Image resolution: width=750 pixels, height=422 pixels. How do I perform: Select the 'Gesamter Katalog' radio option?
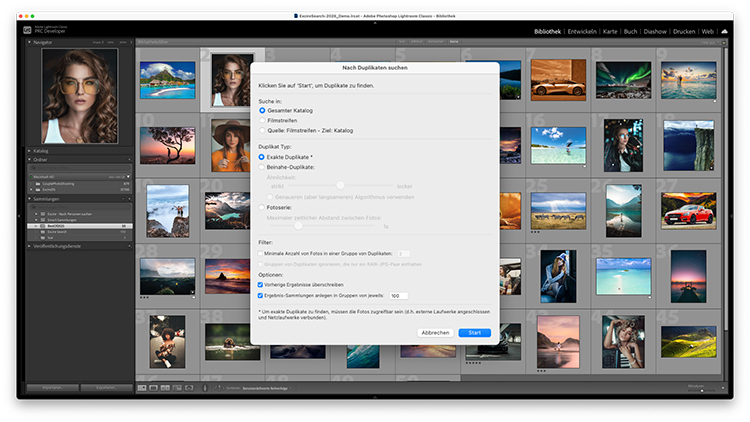(x=262, y=110)
